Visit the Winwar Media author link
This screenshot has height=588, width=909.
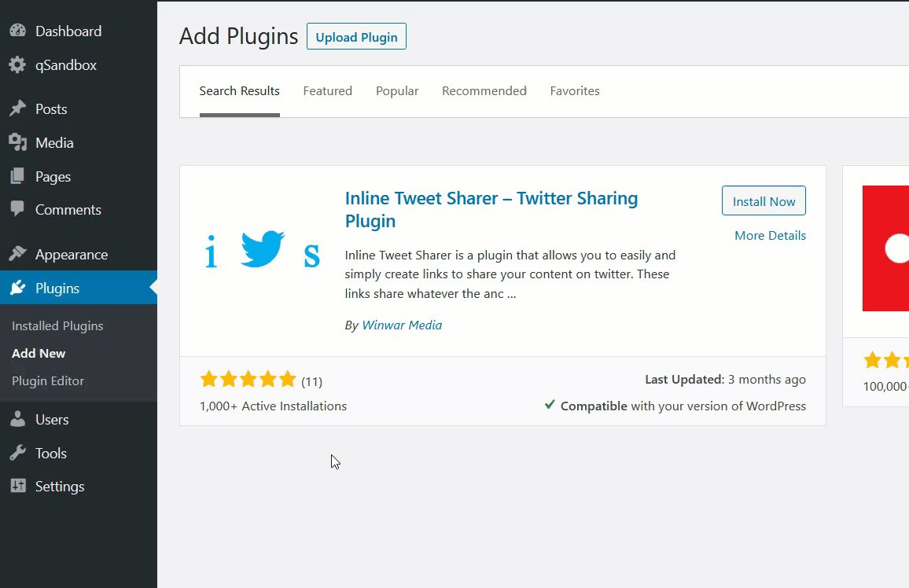click(x=402, y=325)
